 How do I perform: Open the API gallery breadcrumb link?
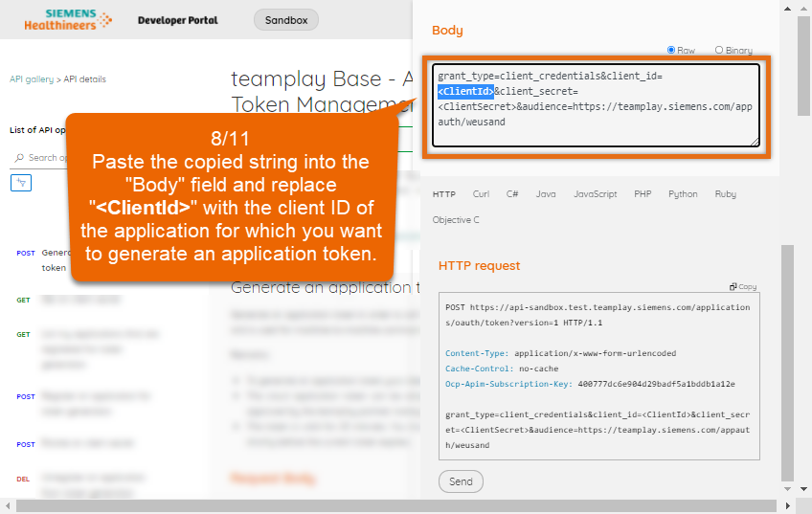click(x=33, y=79)
